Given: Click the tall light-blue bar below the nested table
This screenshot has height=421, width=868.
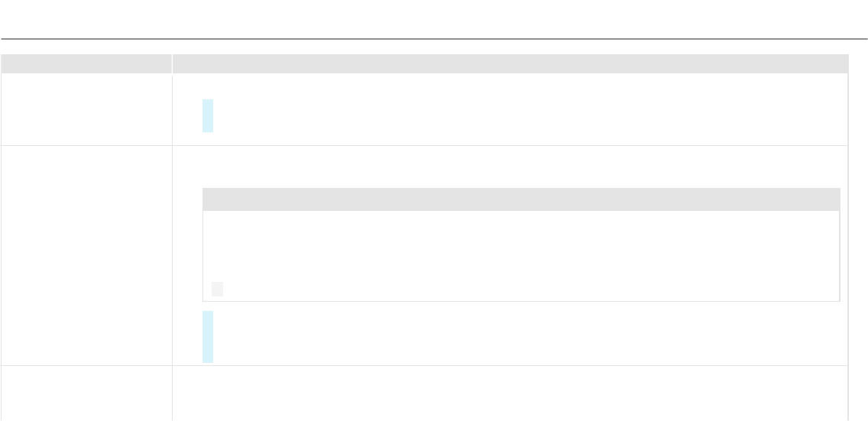Looking at the screenshot, I should tap(208, 336).
